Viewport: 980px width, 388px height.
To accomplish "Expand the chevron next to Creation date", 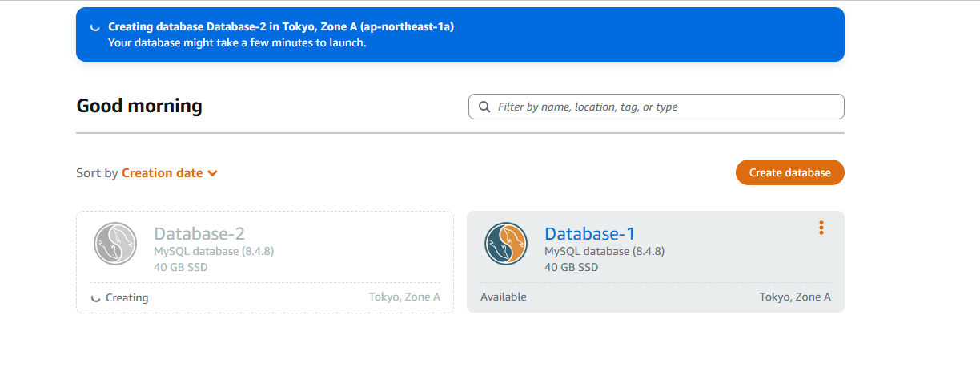I will click(212, 173).
